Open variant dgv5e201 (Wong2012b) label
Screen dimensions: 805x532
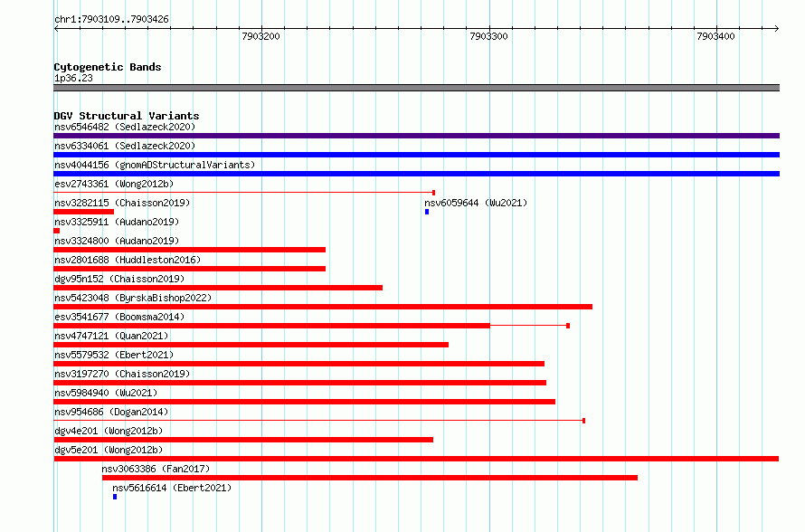pos(109,450)
